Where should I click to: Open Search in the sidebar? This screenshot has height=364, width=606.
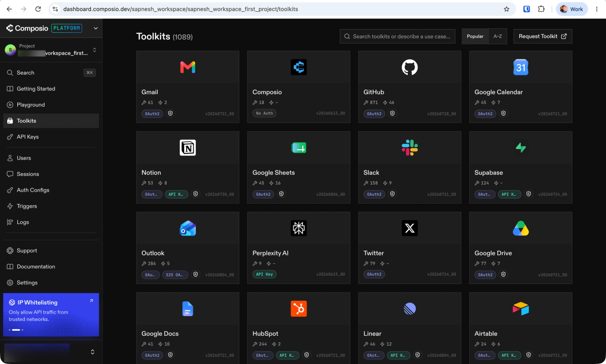pos(51,73)
